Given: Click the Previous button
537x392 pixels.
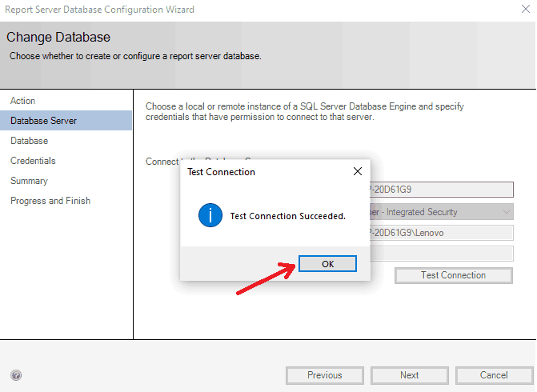Looking at the screenshot, I should (324, 375).
